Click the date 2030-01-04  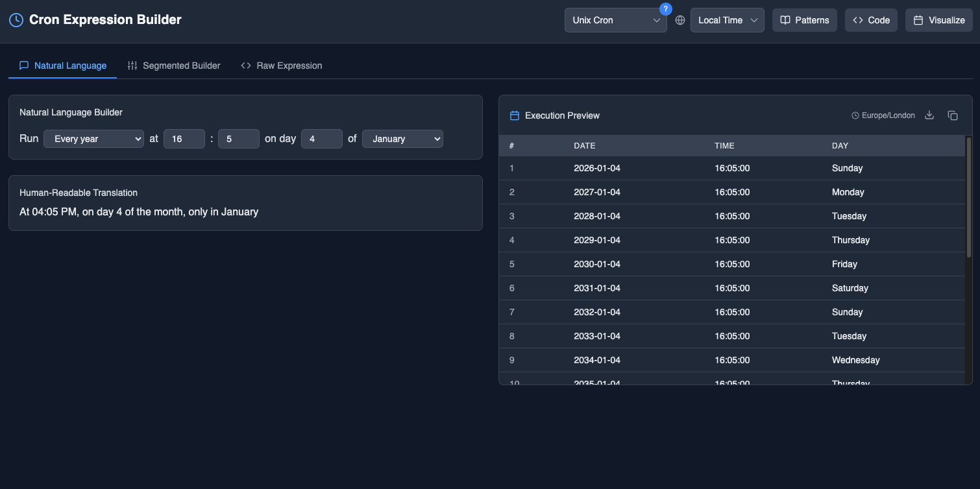point(597,264)
